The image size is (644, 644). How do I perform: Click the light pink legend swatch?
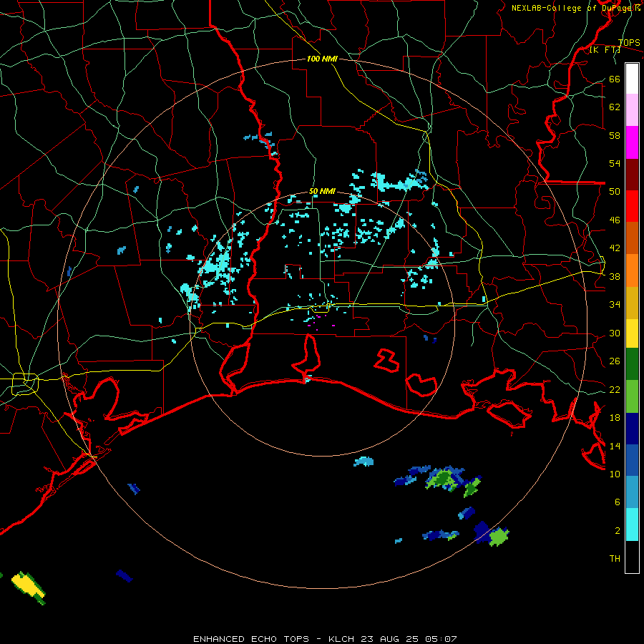coord(632,110)
